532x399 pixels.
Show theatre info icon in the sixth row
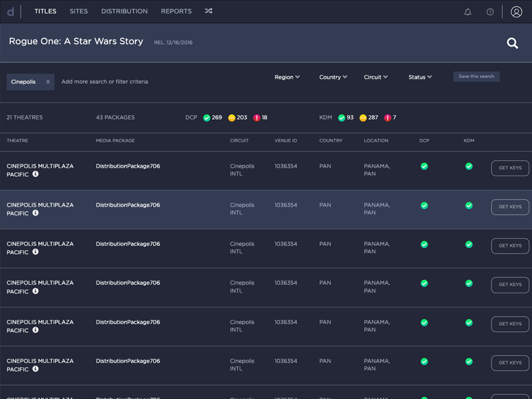point(35,369)
